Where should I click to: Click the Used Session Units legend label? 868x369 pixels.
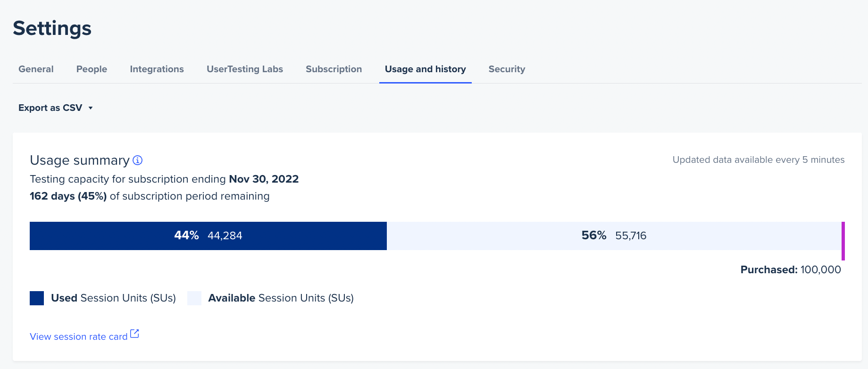point(113,298)
